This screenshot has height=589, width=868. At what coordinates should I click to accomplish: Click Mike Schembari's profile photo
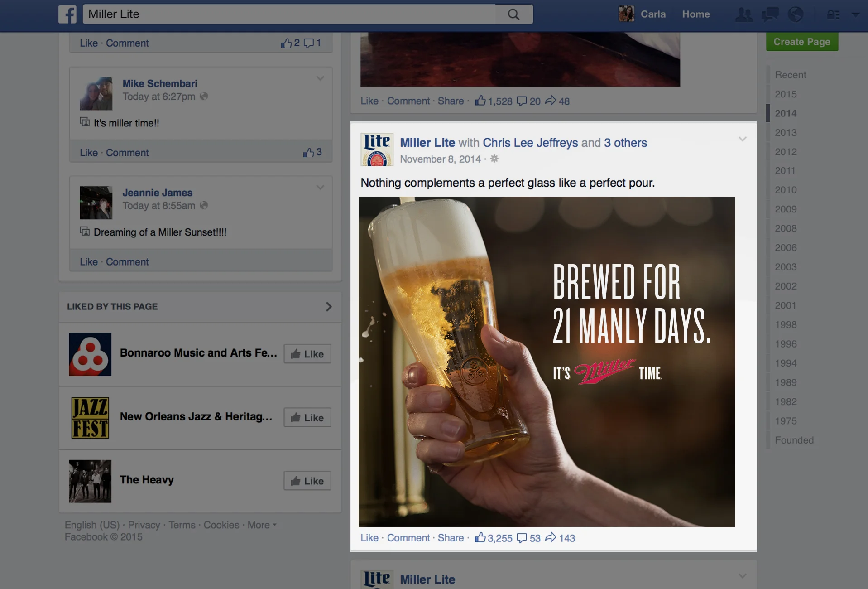click(96, 94)
